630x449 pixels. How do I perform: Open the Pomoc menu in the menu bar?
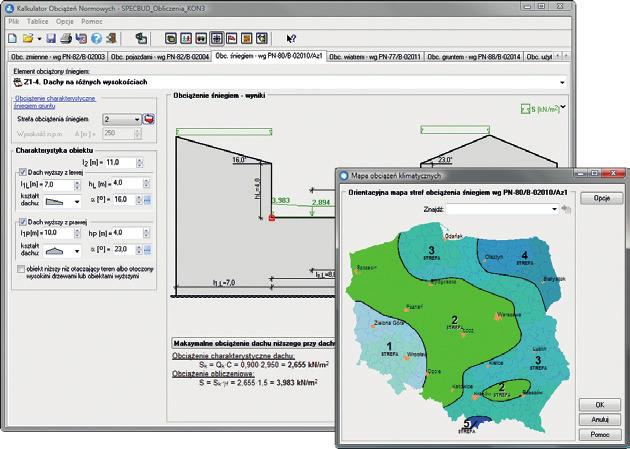(x=92, y=21)
